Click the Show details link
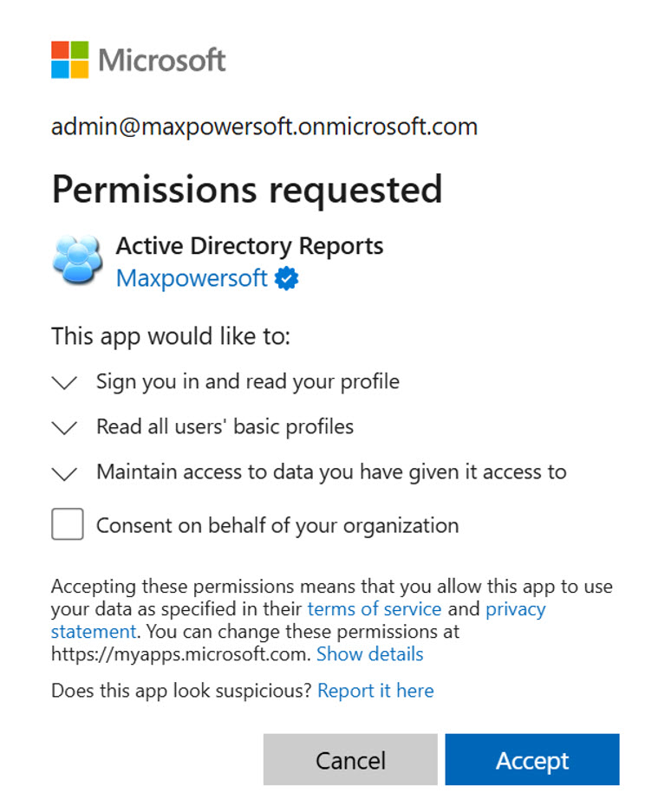The height and width of the screenshot is (812, 658). [370, 654]
